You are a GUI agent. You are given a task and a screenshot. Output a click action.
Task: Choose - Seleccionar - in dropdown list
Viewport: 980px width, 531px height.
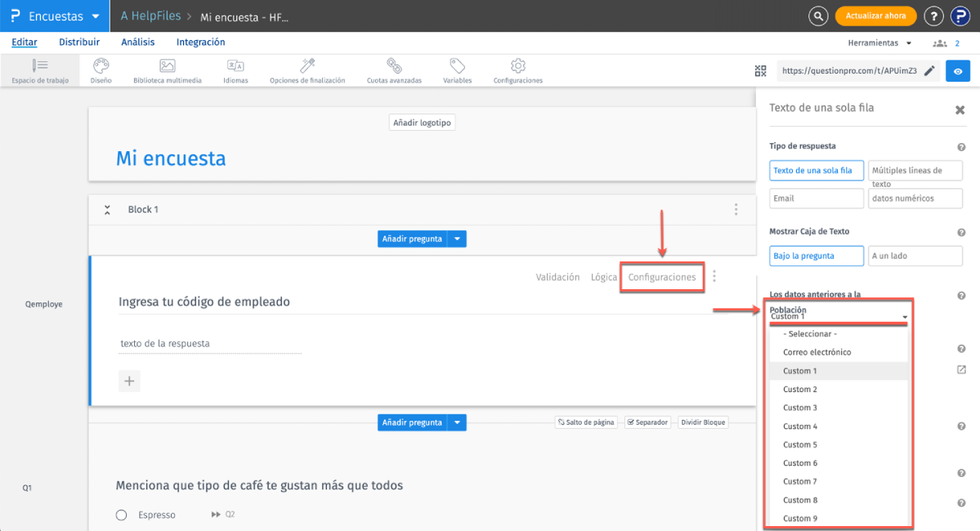[838, 333]
